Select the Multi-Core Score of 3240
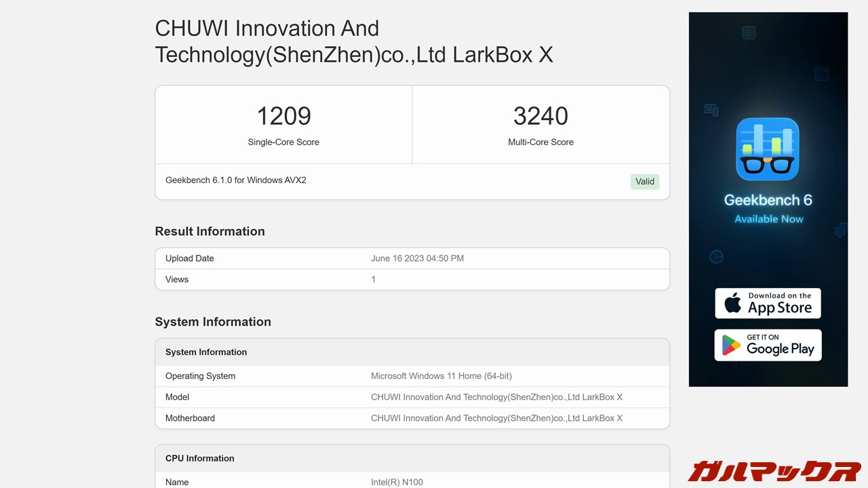Image resolution: width=868 pixels, height=488 pixels. [540, 116]
